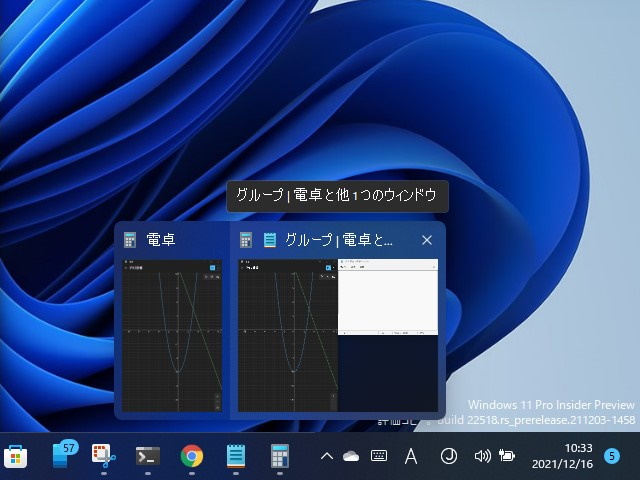Screen dimensions: 640x480
Task: Open volume speaker control
Action: coord(482,456)
